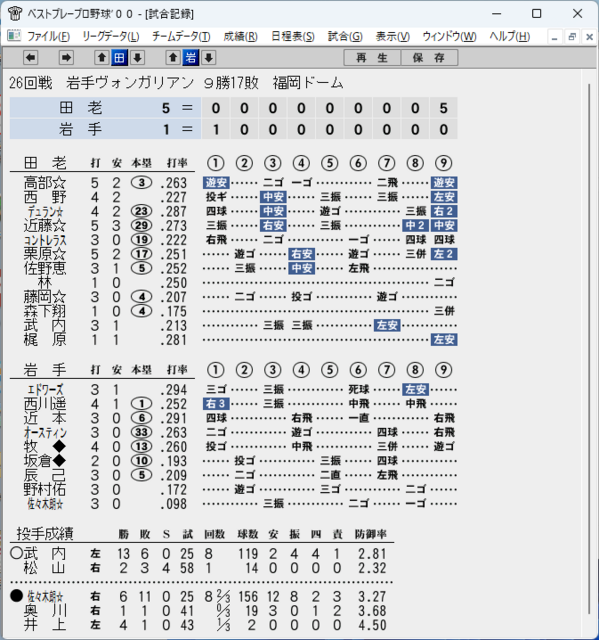Open the リーグデータ(L) menu
This screenshot has height=640, width=599.
pos(111,37)
